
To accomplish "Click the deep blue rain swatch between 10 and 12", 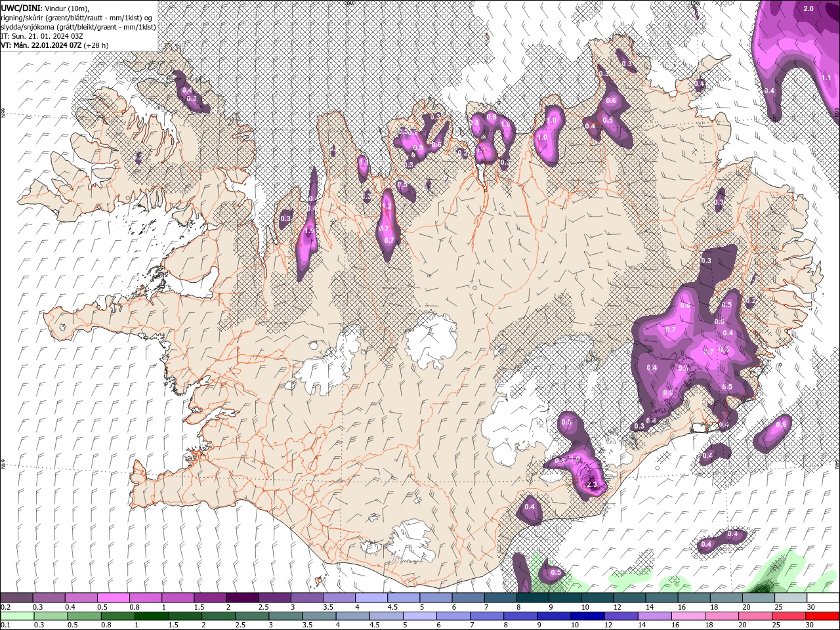I will click(x=586, y=616).
